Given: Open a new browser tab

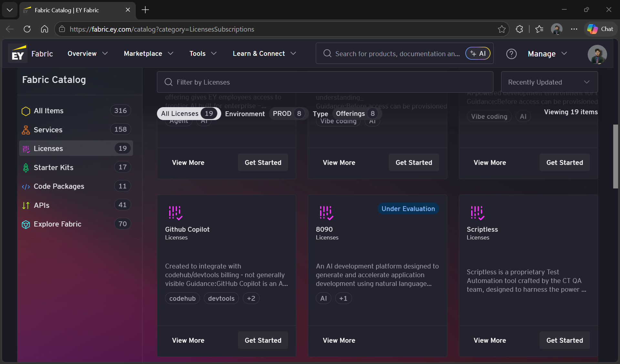Looking at the screenshot, I should coord(145,10).
